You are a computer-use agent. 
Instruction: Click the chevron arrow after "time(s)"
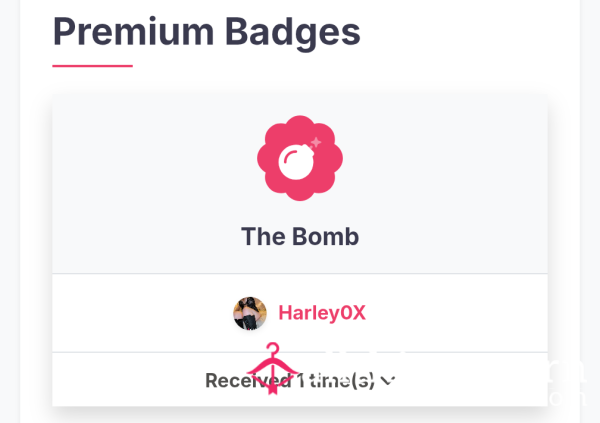(388, 381)
